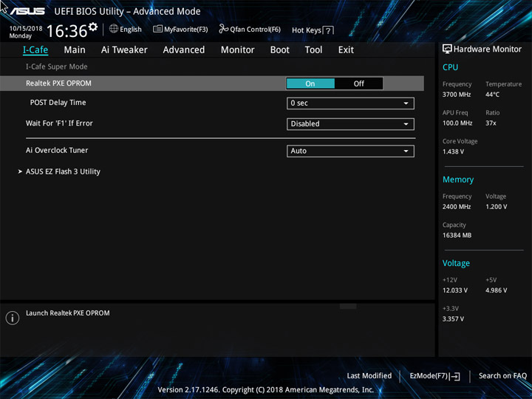Viewport: 532px width, 399px height.
Task: Switch to the Main tab
Action: click(75, 50)
